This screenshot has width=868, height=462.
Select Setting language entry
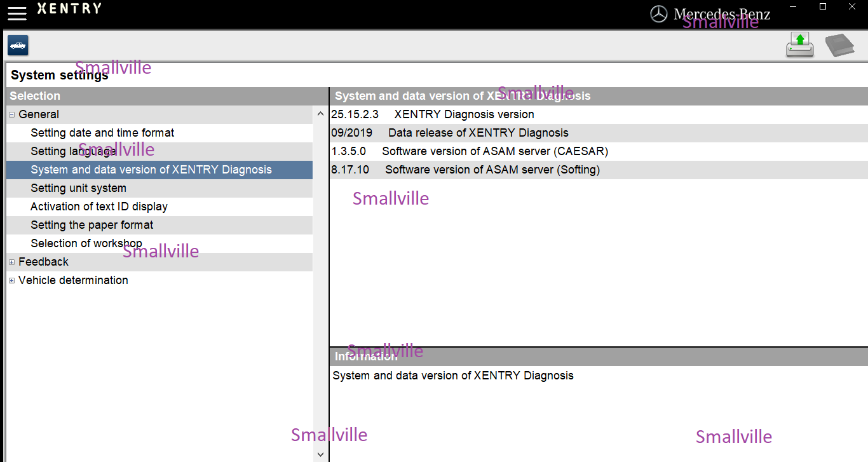tap(159, 151)
